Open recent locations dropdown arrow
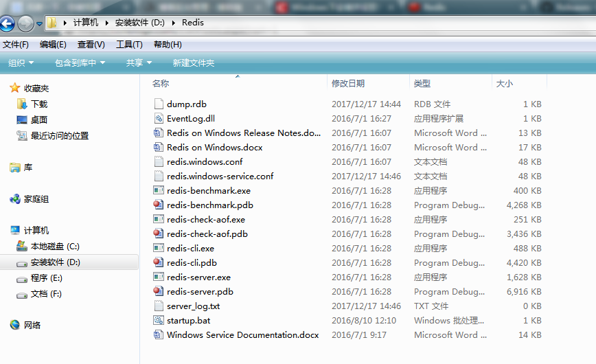This screenshot has height=364, width=596. coord(39,24)
